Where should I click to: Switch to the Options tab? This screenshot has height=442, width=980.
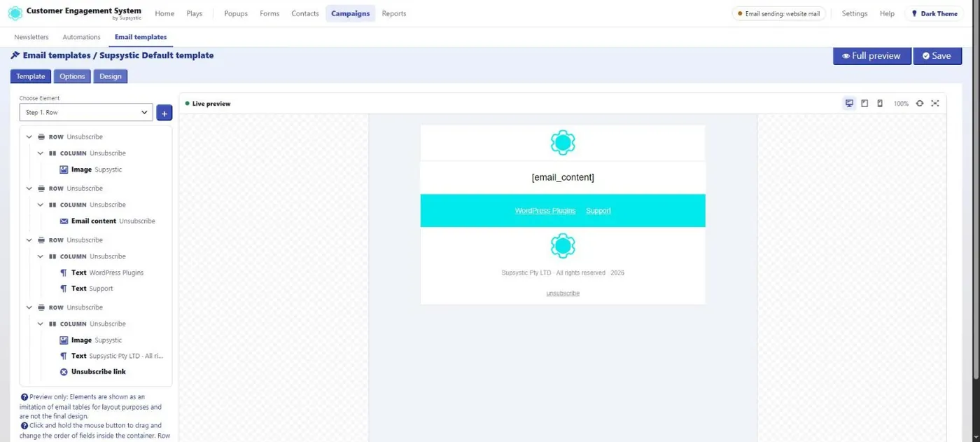(x=72, y=76)
